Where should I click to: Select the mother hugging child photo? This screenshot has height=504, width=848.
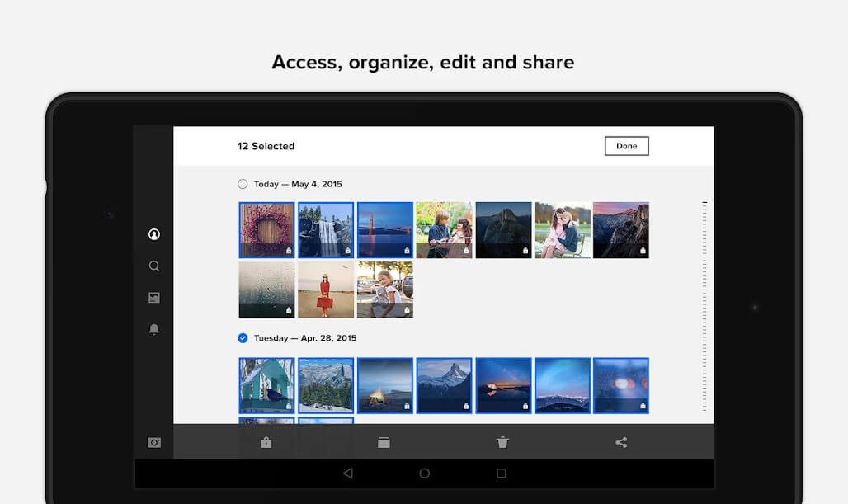pos(563,230)
